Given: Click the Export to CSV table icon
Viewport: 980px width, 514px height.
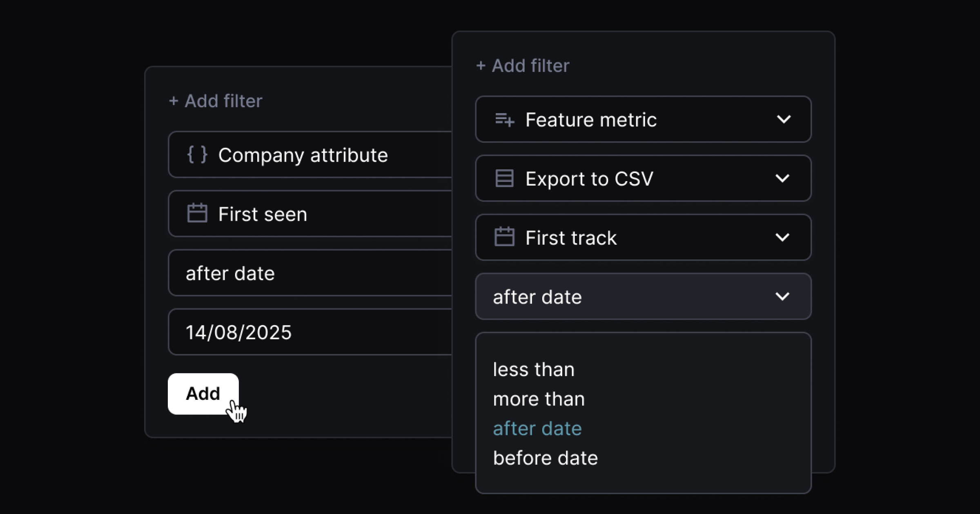Looking at the screenshot, I should [x=504, y=179].
